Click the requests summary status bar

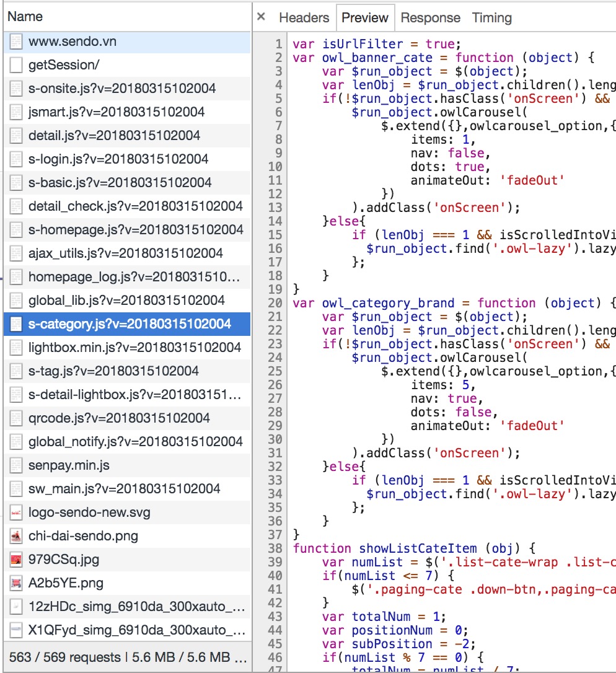coord(128,657)
